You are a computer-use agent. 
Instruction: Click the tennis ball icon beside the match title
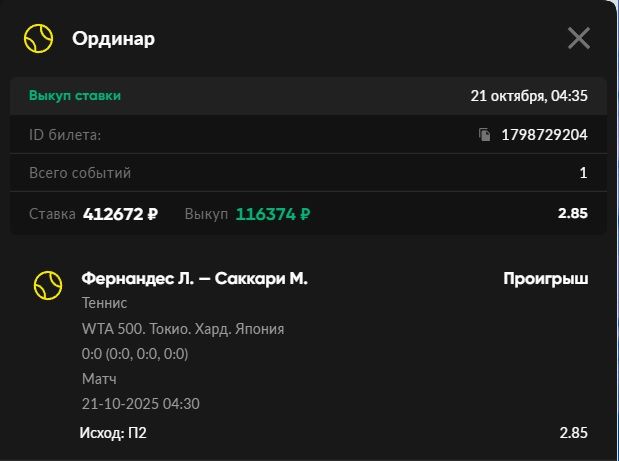pos(48,285)
